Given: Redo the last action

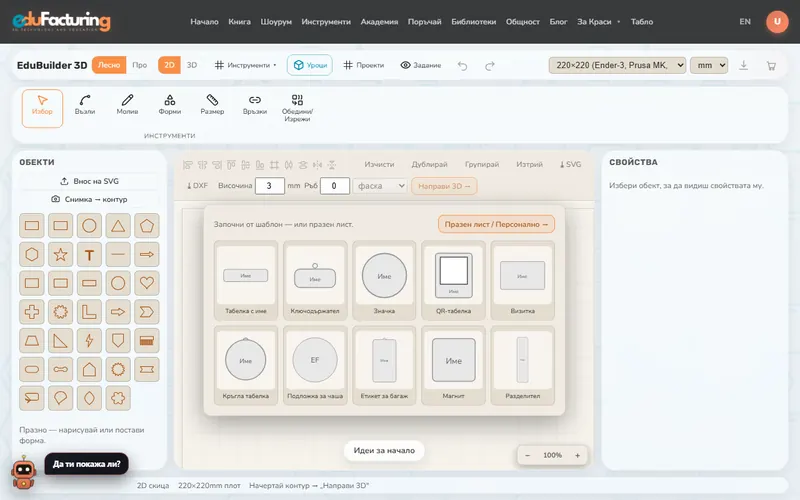Looking at the screenshot, I should pyautogui.click(x=490, y=66).
